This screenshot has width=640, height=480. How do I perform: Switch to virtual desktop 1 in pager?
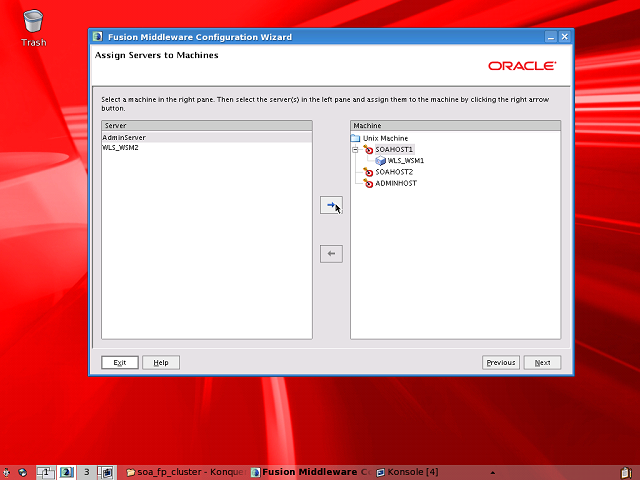[x=46, y=472]
